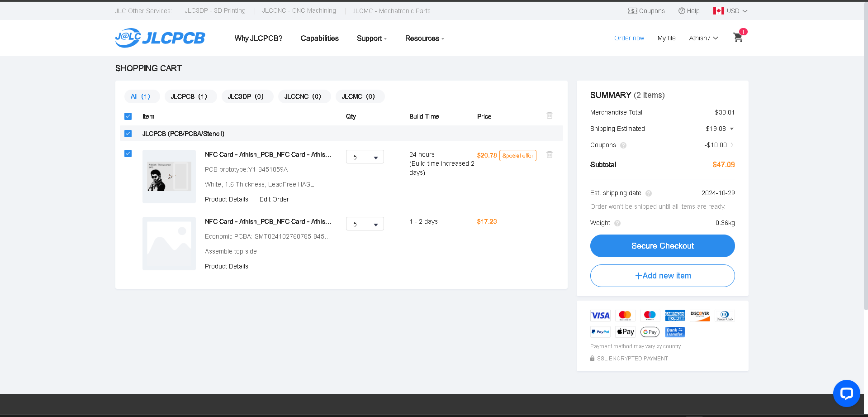Click the Maestro payment icon
The width and height of the screenshot is (868, 417).
pyautogui.click(x=650, y=316)
